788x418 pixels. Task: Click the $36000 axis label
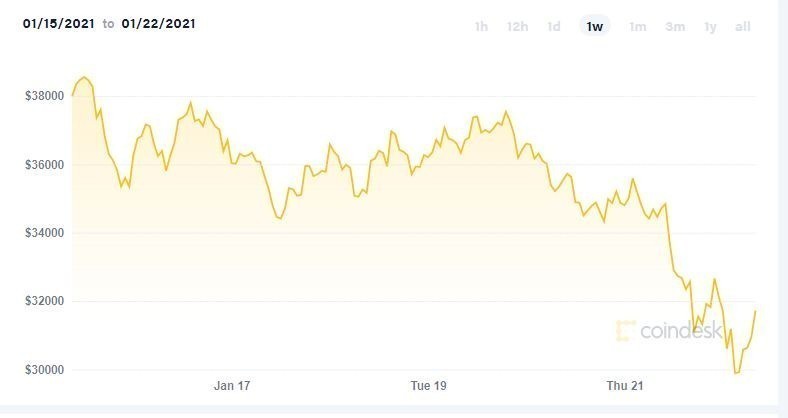coord(45,164)
